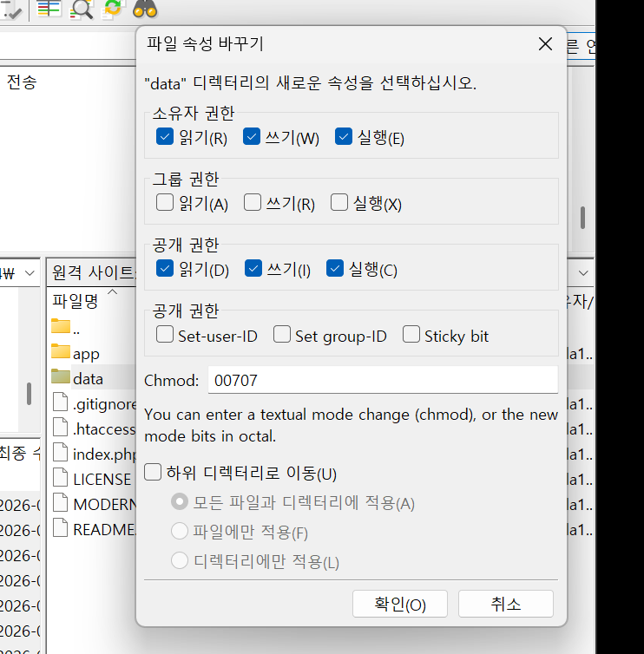Open the local path dropdown arrow

coord(30,273)
